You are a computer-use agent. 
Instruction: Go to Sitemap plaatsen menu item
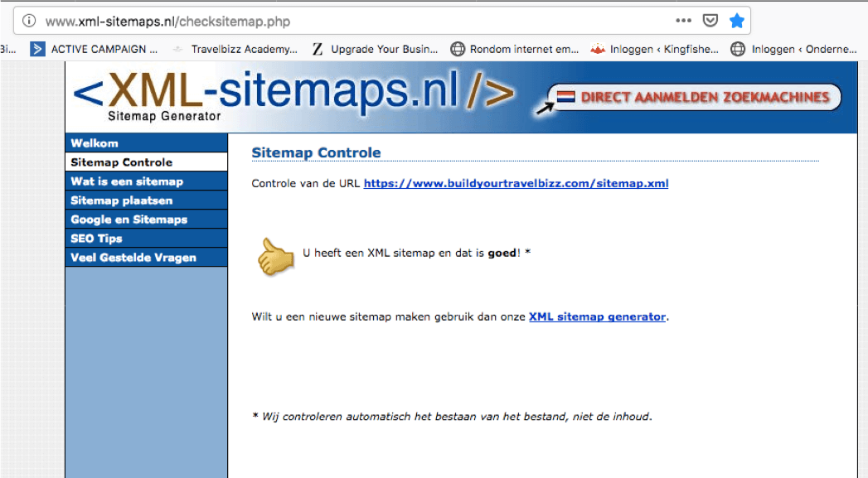point(146,200)
